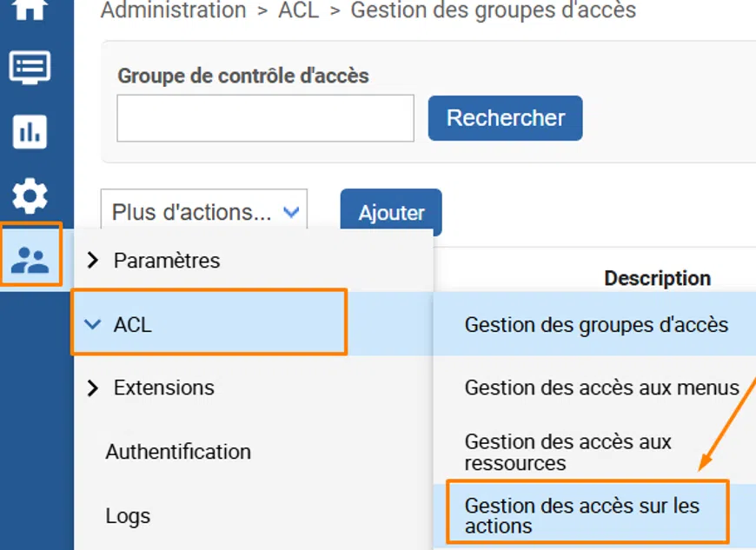This screenshot has height=550, width=756.
Task: Open the Administration breadcrumb link
Action: click(x=173, y=12)
